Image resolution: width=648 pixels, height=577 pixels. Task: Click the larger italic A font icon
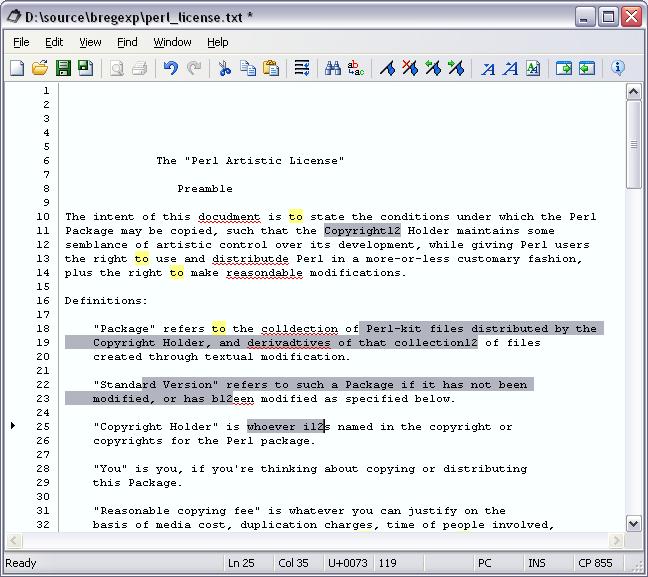[510, 68]
